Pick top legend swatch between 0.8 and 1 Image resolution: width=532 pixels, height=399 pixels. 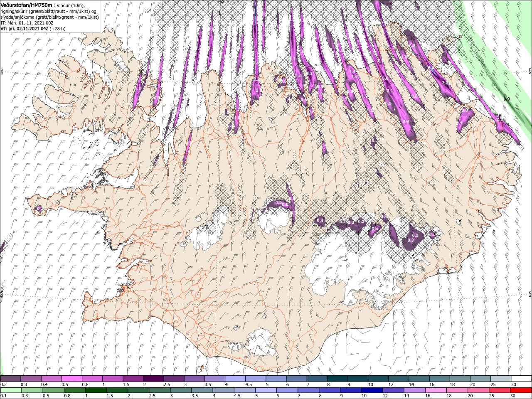[92, 378]
